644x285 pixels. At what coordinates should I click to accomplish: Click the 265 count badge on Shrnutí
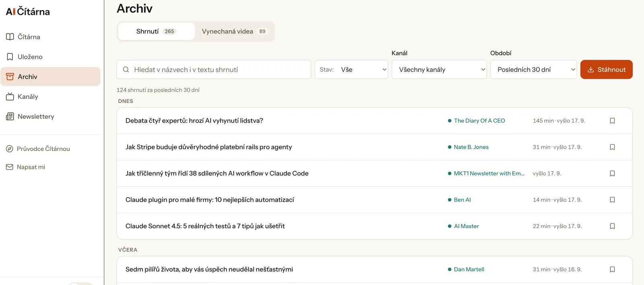click(169, 31)
